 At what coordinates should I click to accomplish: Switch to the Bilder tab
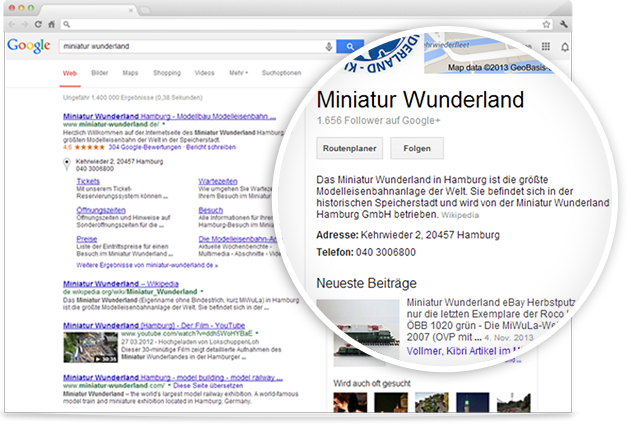[x=100, y=73]
